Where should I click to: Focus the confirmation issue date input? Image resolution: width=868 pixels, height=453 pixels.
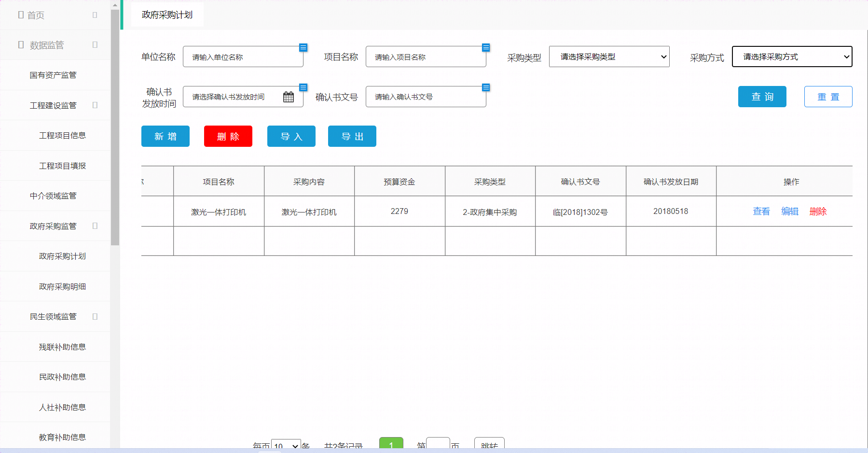[x=243, y=97]
